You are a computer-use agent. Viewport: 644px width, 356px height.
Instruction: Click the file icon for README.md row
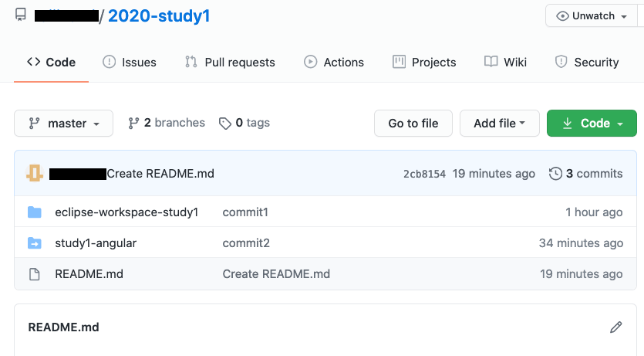pos(35,274)
